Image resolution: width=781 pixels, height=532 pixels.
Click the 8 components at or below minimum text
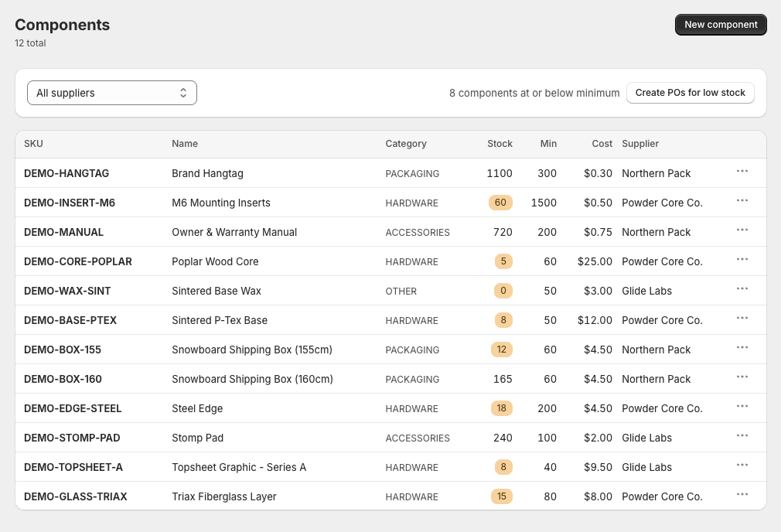534,93
